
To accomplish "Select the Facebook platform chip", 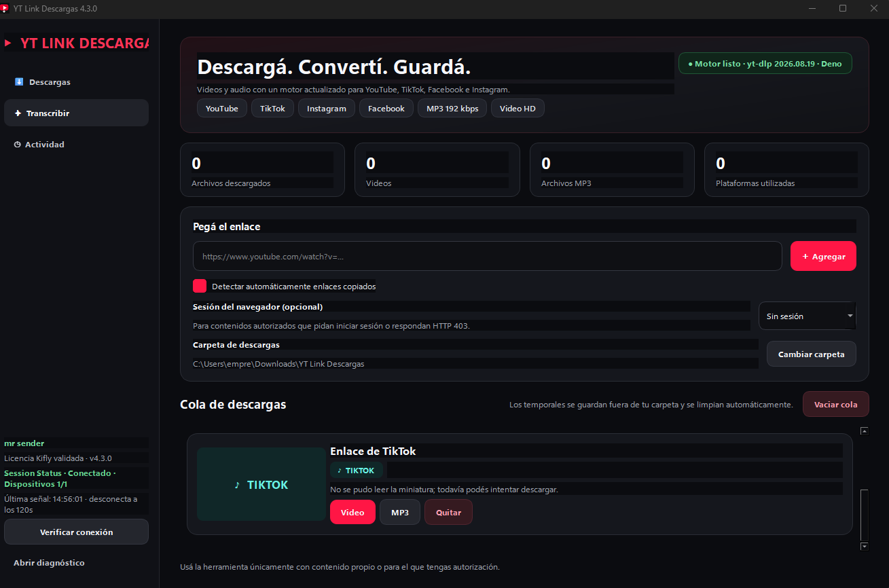I will pyautogui.click(x=386, y=109).
